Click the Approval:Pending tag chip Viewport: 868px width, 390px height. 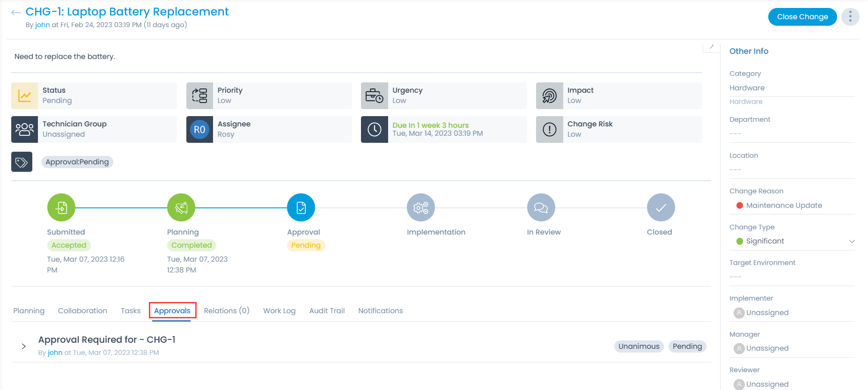pos(77,162)
